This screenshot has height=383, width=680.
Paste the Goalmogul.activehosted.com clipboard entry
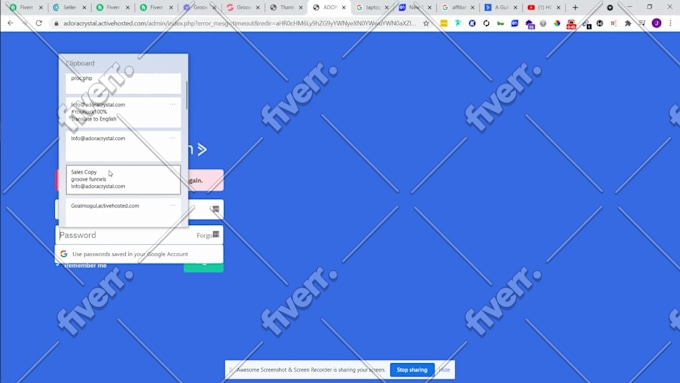[x=123, y=213]
